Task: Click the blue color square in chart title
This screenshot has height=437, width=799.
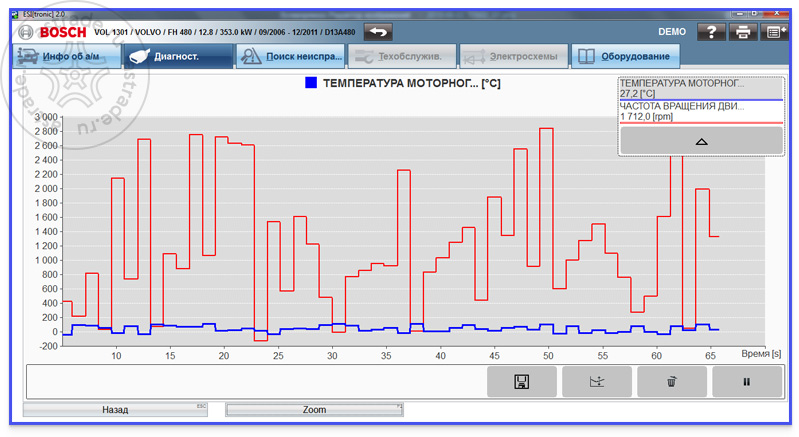Action: click(311, 83)
